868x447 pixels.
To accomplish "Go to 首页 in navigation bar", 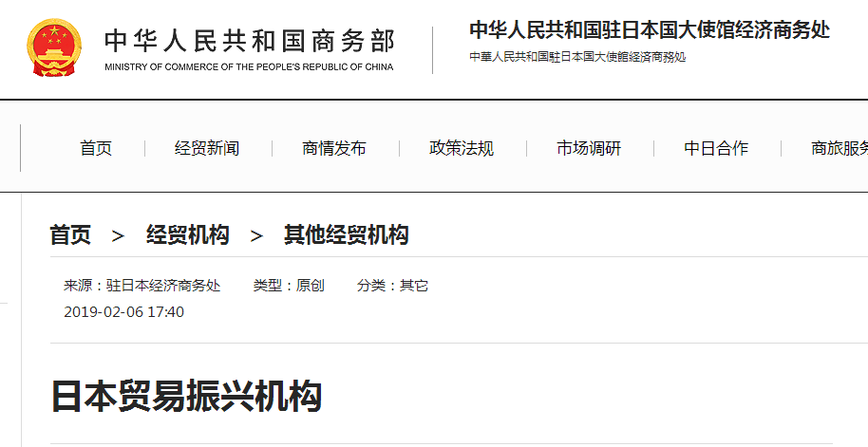I will coord(96,148).
